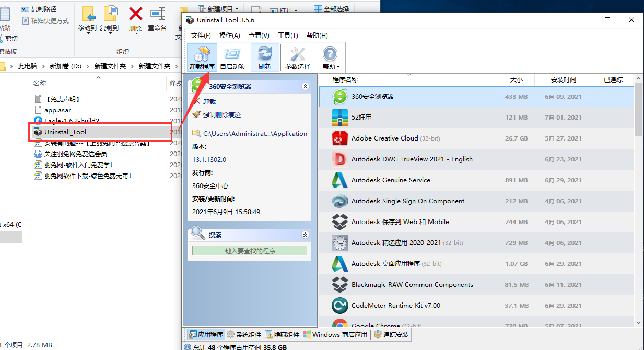Select the CodeMeter Runtime Kit icon
Image resolution: width=644 pixels, height=350 pixels.
(x=340, y=306)
